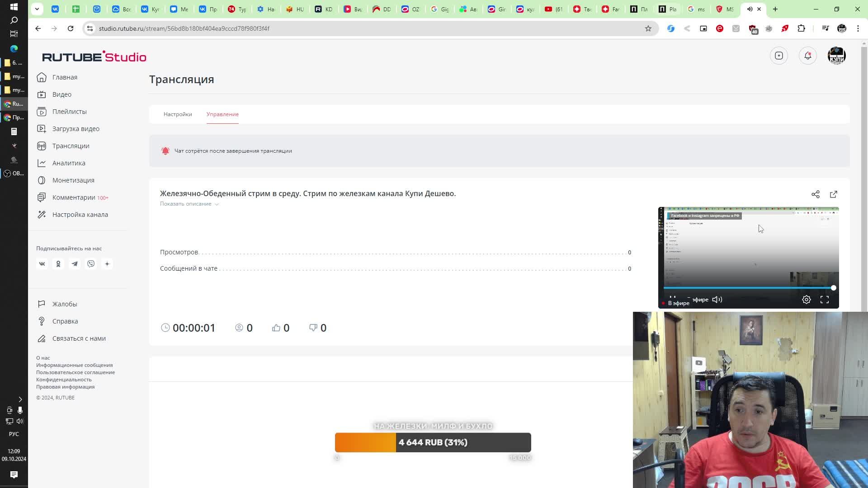Click Связаться с нами link
The width and height of the screenshot is (868, 488).
tap(79, 338)
